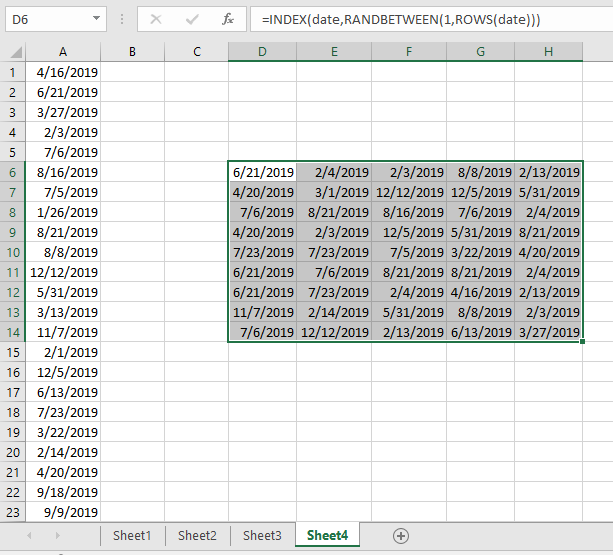Click cell E8 with 8/21/2019
Screen dimensions: 613x555
coord(334,212)
